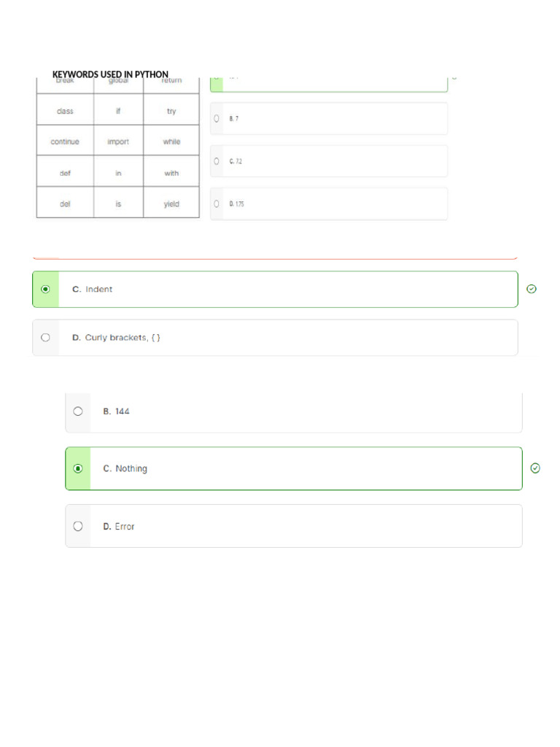Select radio button for answer C. 7.2
560x747 pixels.
click(217, 161)
